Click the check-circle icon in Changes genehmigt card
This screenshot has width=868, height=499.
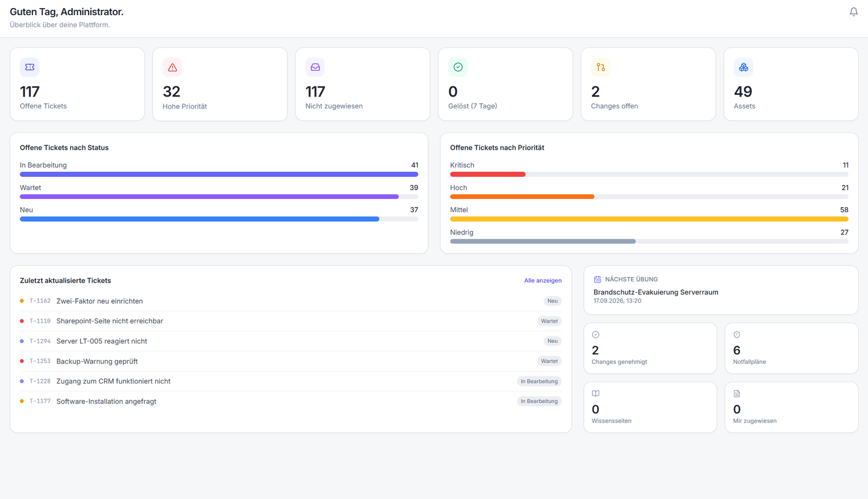coord(596,335)
